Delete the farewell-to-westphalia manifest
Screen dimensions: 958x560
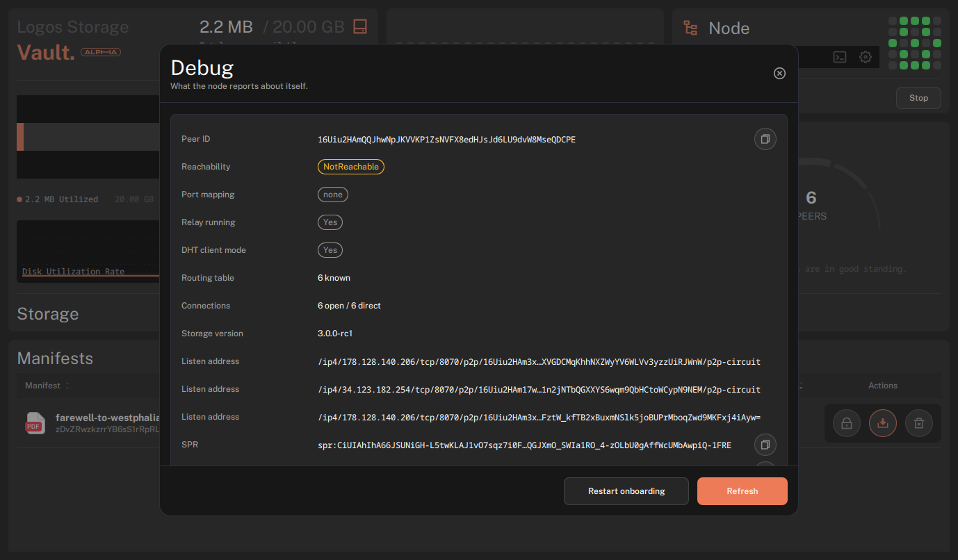(x=919, y=422)
